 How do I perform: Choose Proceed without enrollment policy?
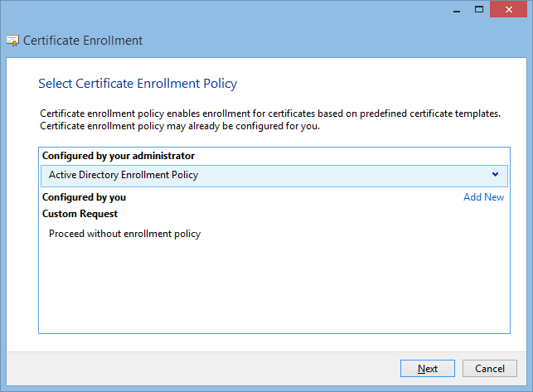(124, 234)
